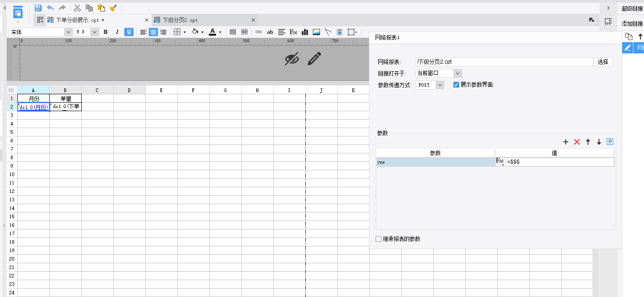Click the 选择 button for network report
Image resolution: width=644 pixels, height=297 pixels.
[603, 62]
